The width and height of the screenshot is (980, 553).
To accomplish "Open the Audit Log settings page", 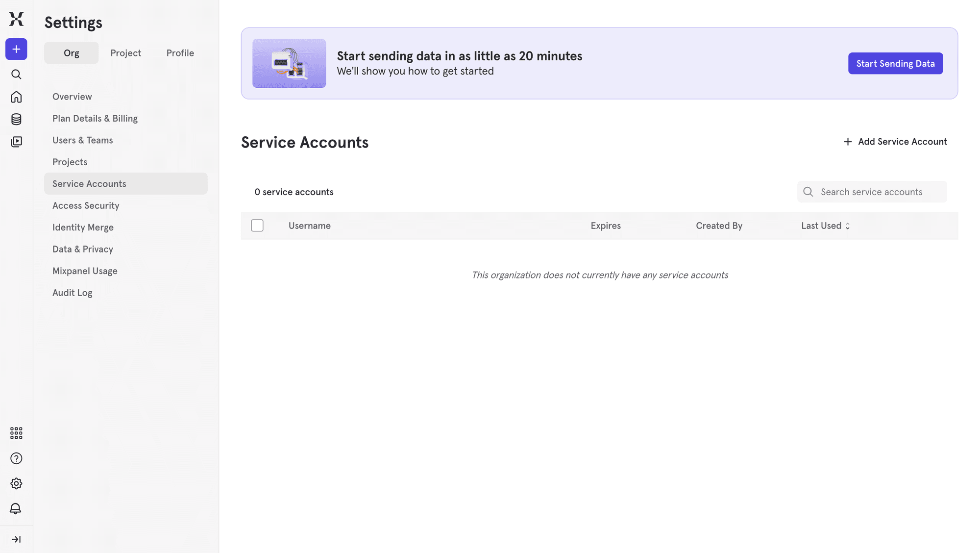I will pos(72,292).
